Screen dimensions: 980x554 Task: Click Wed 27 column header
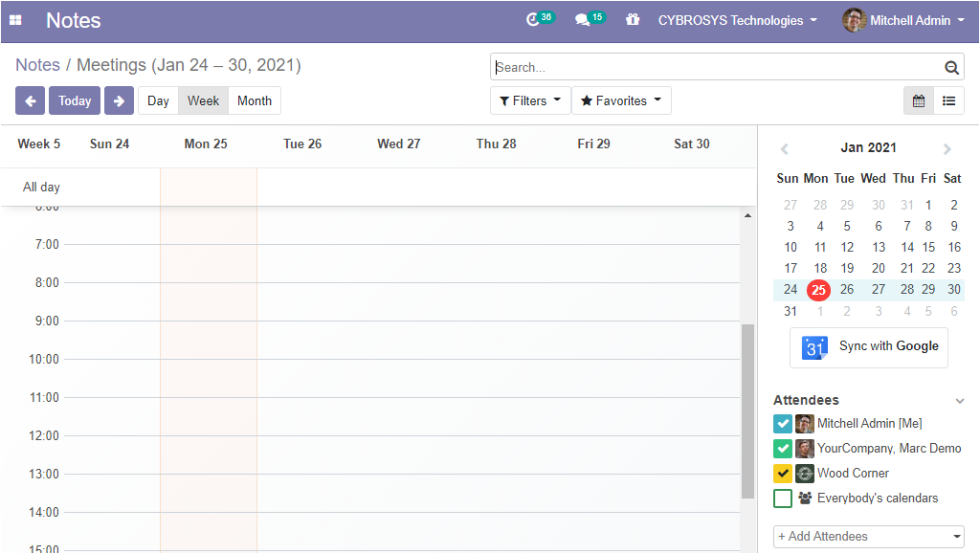click(x=399, y=144)
